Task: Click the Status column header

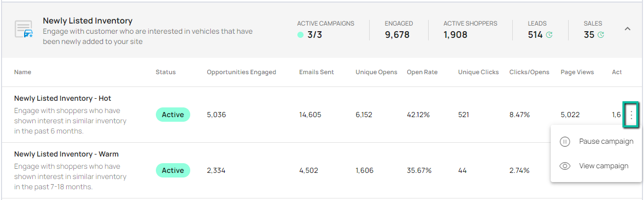Action: (x=166, y=72)
